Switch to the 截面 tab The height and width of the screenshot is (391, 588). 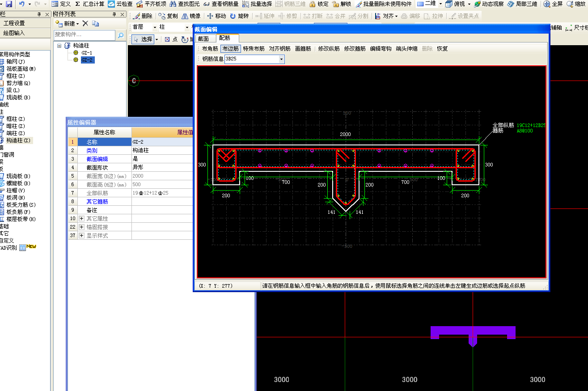pos(203,38)
